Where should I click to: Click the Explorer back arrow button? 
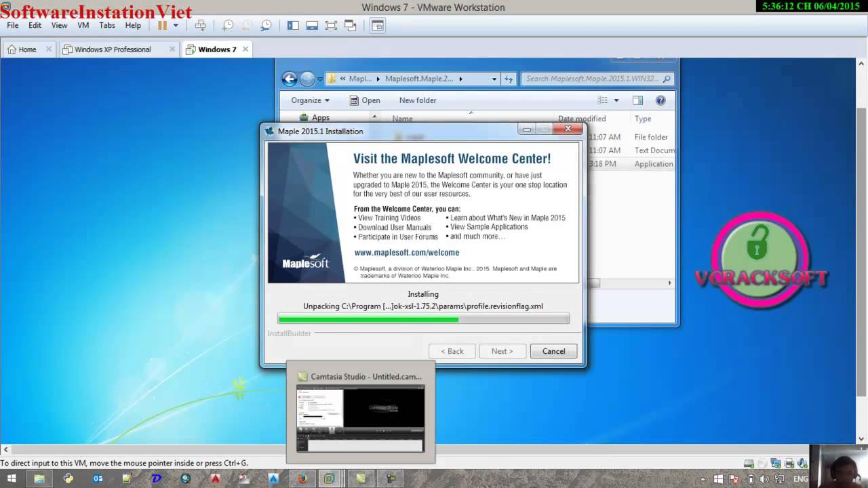pyautogui.click(x=290, y=79)
